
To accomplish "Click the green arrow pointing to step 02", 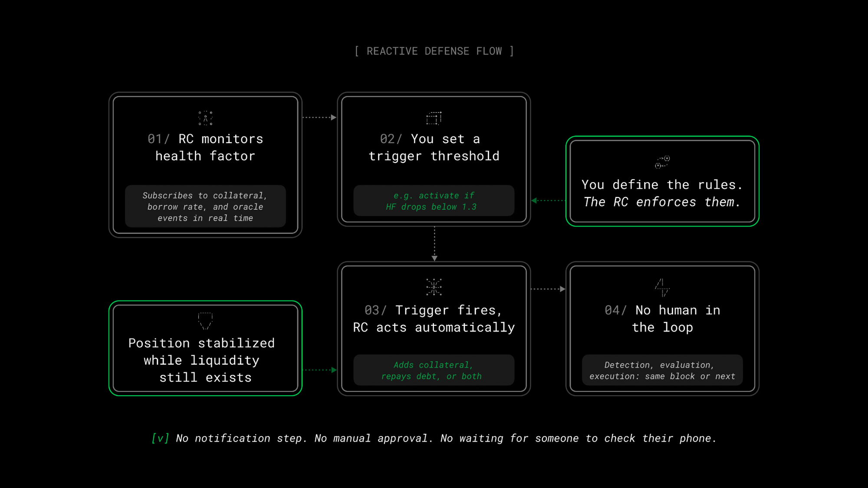I will 548,200.
